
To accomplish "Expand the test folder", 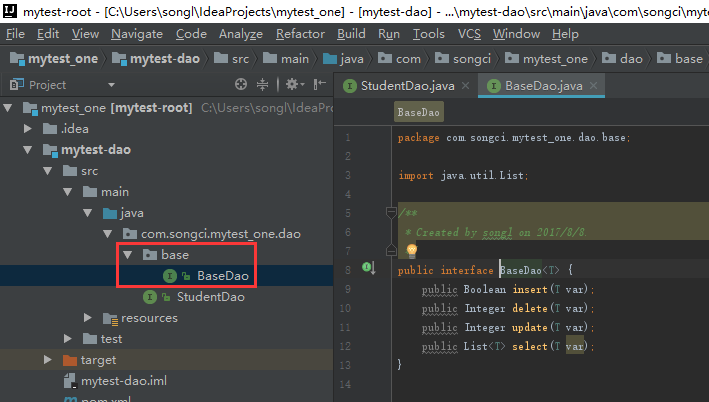I will coord(67,339).
